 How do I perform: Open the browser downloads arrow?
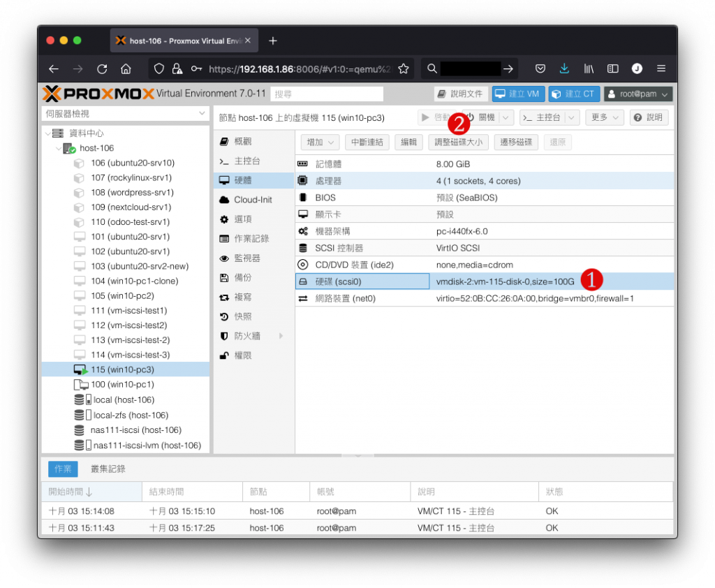tap(564, 69)
